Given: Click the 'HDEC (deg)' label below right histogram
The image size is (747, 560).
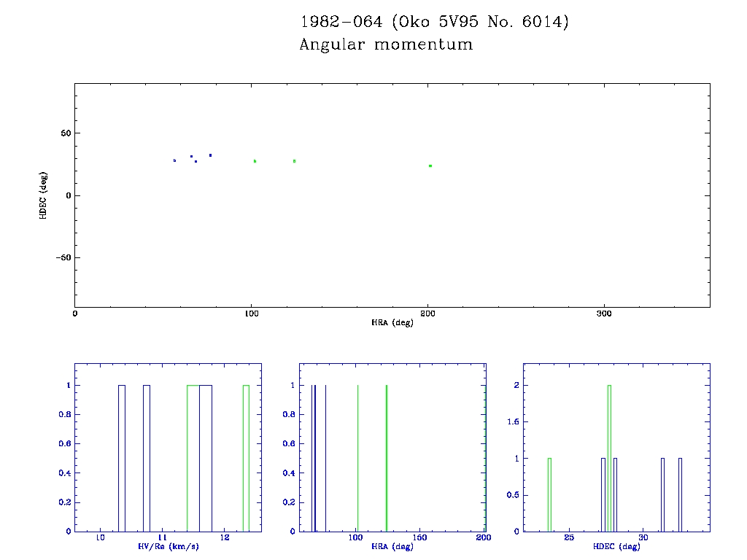Looking at the screenshot, I should click(x=616, y=546).
